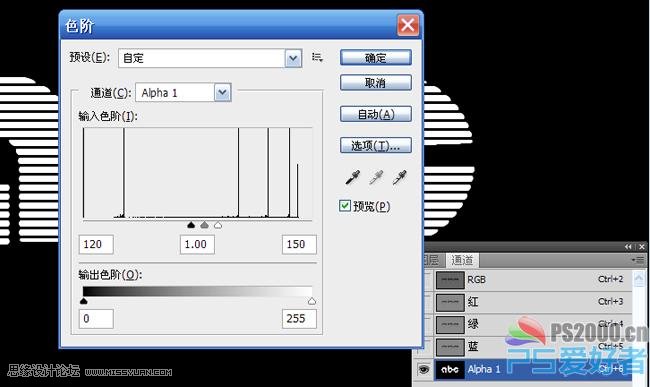Click the input highlight field showing 150
The width and height of the screenshot is (650, 387).
tap(299, 244)
